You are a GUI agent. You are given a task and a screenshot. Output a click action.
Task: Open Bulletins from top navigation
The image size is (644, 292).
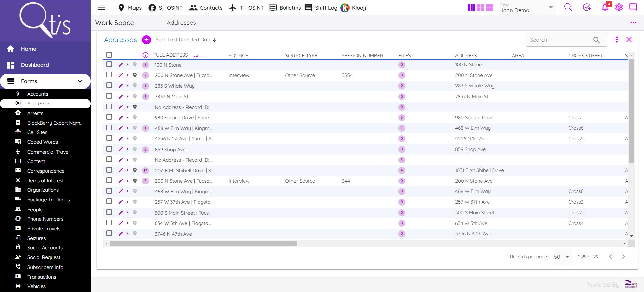[x=285, y=8]
